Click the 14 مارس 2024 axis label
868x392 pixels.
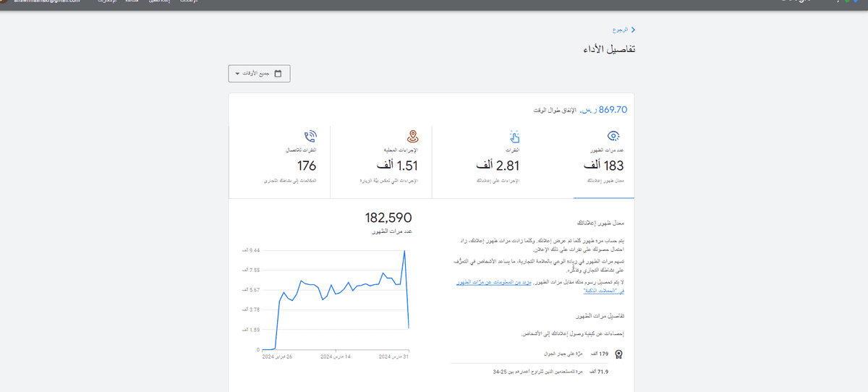[336, 357]
